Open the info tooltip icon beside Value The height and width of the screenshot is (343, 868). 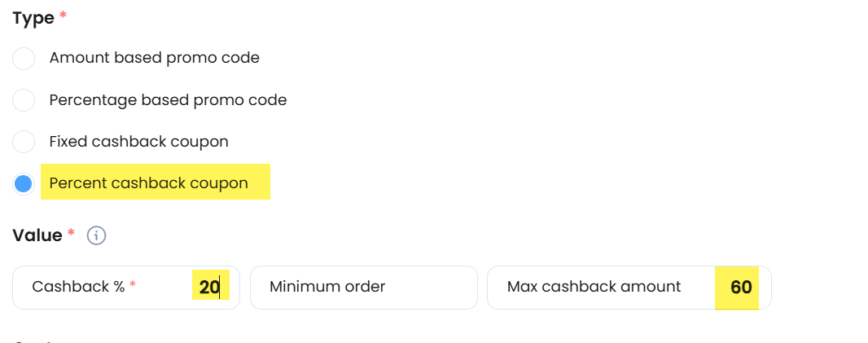click(x=96, y=235)
